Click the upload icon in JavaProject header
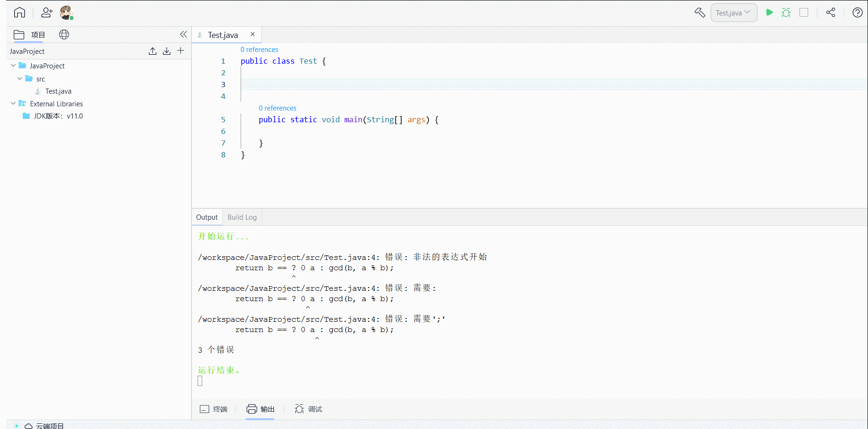 [x=153, y=51]
